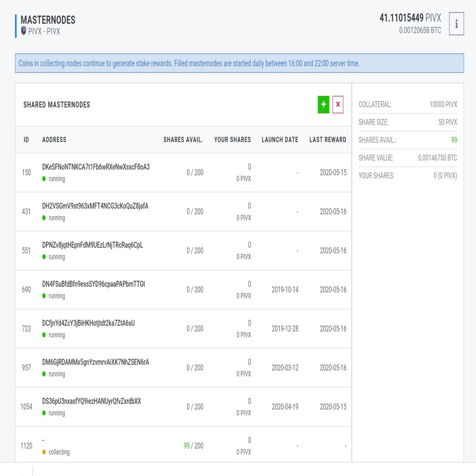This screenshot has height=476, width=476.
Task: Click the green 99 shares avail value
Action: click(x=454, y=140)
